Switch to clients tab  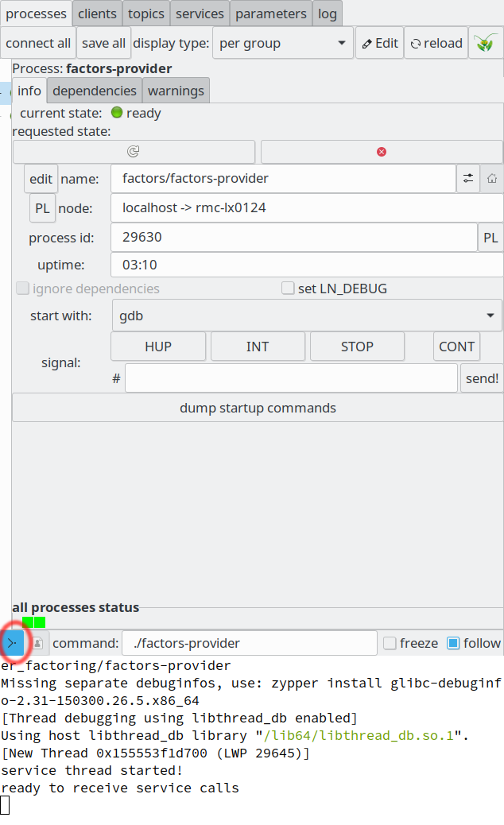pos(97,14)
